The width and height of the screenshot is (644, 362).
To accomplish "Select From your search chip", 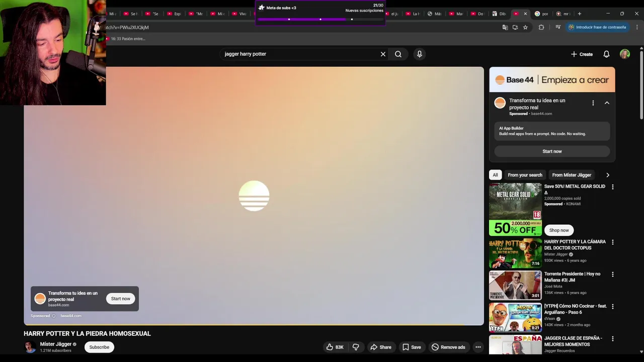I will click(x=525, y=175).
